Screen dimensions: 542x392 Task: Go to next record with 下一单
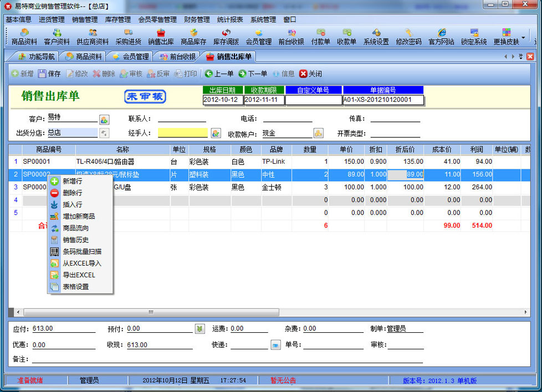(x=253, y=74)
